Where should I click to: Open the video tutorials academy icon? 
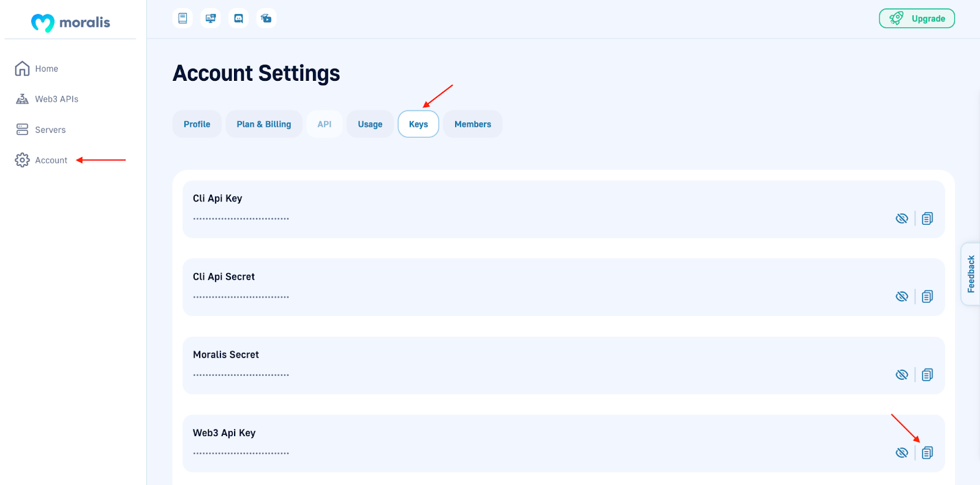[266, 18]
